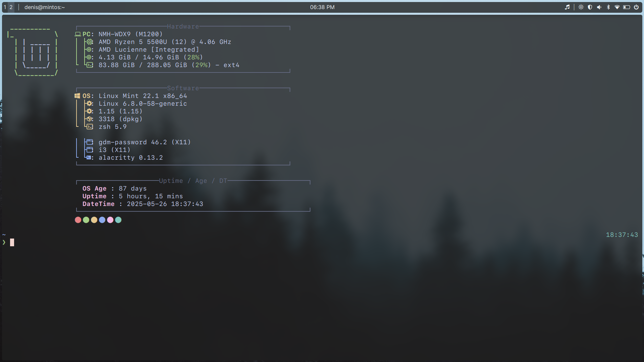Click the text "AMD Lucienne [Integrated]"
Screen dimensions: 644x362
pos(149,50)
